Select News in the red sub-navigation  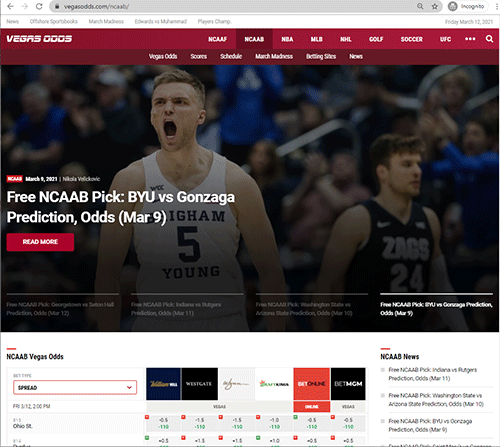356,56
